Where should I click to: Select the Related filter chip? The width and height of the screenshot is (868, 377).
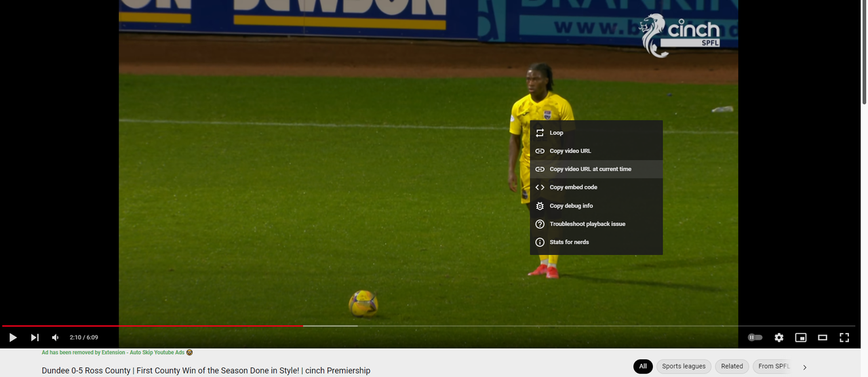click(x=732, y=366)
